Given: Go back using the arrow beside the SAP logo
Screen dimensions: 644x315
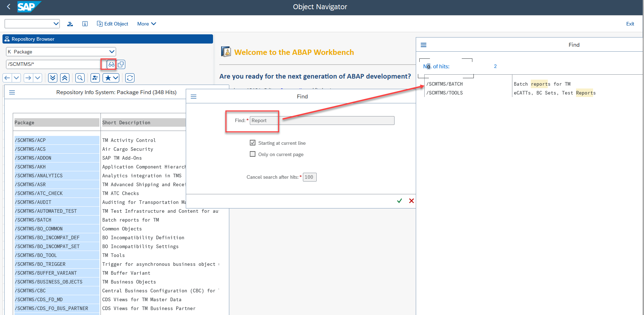Looking at the screenshot, I should (9, 7).
